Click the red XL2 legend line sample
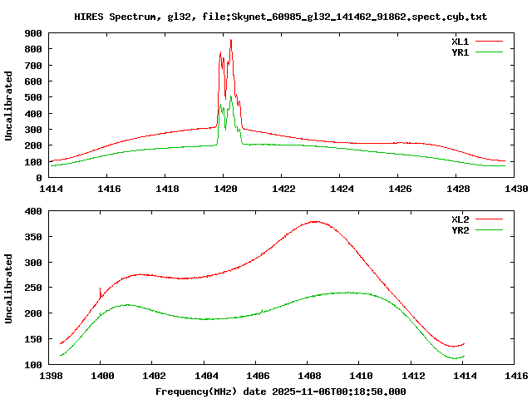The height and width of the screenshot is (399, 532). click(x=490, y=219)
